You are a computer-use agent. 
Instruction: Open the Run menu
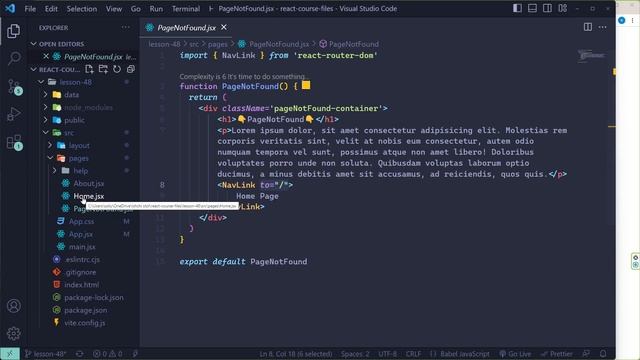(156, 9)
